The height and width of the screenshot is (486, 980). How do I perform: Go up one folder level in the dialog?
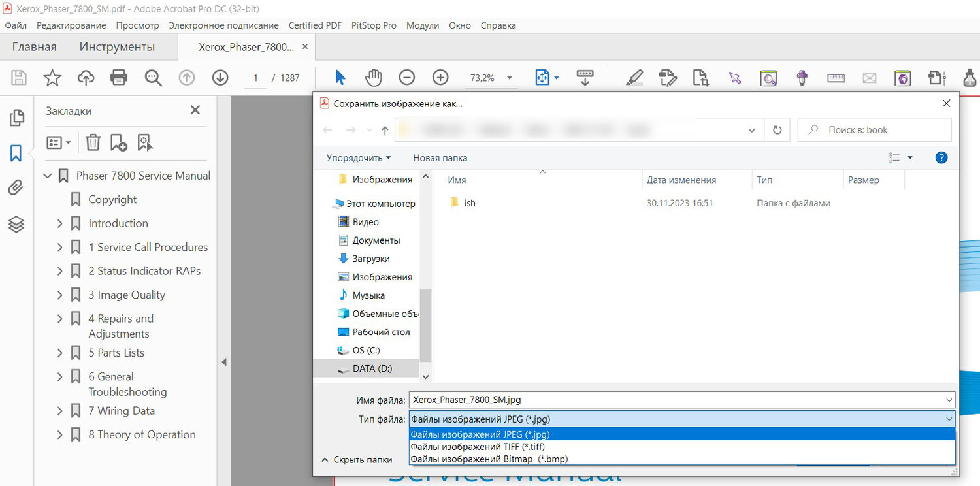pyautogui.click(x=385, y=130)
